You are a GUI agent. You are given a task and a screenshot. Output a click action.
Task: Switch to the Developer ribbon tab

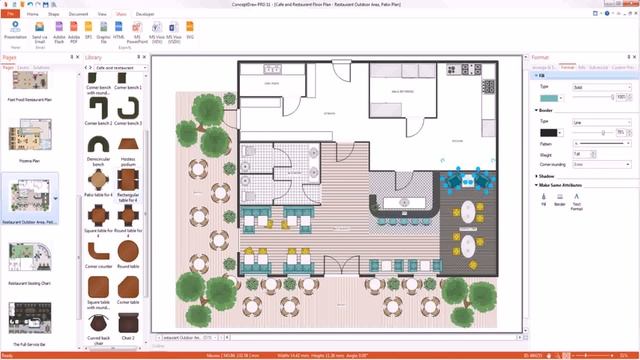145,14
